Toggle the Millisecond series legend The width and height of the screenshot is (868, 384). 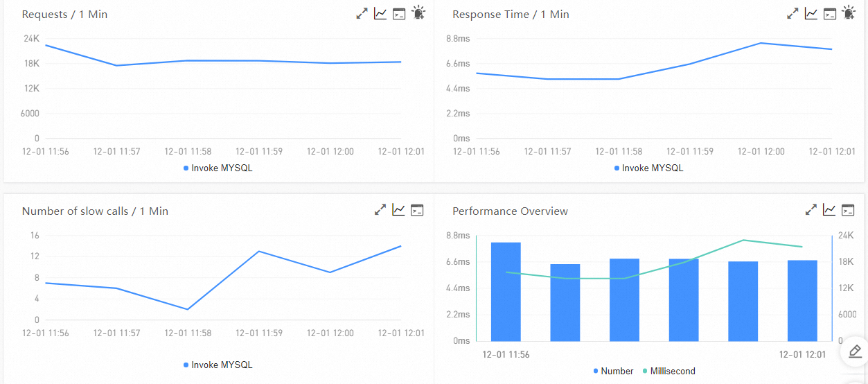pyautogui.click(x=669, y=371)
